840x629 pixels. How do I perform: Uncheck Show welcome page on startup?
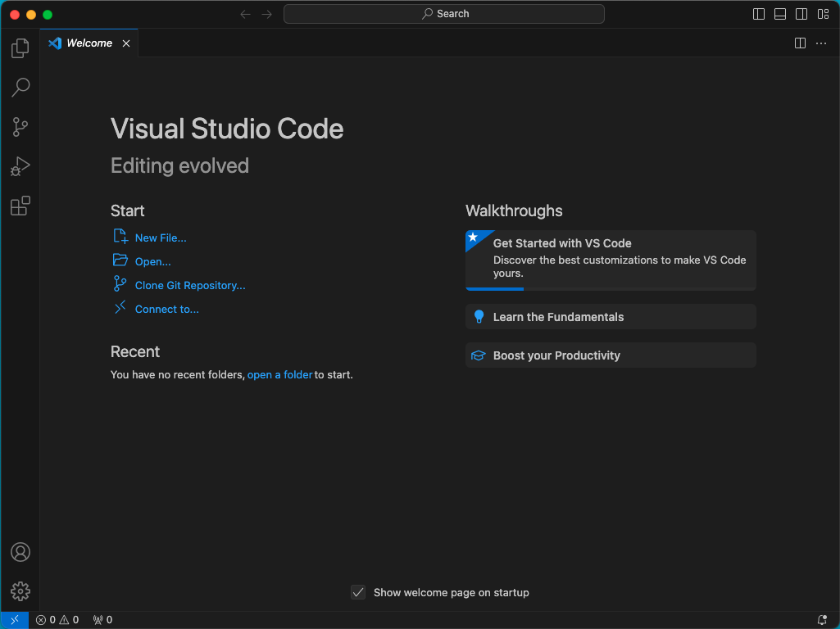358,592
